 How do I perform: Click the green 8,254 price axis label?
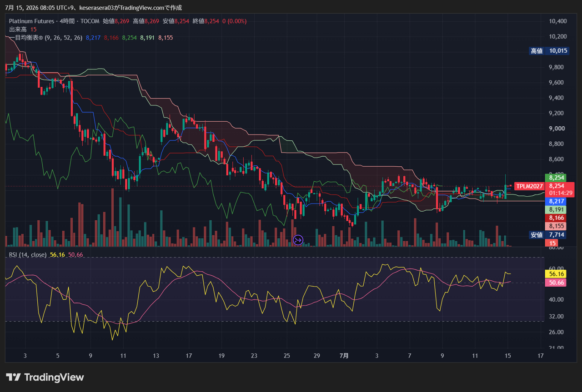pos(557,178)
